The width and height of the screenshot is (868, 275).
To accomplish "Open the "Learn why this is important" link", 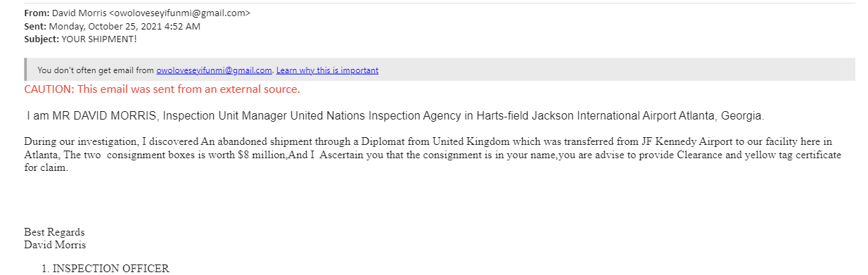I will [x=327, y=70].
